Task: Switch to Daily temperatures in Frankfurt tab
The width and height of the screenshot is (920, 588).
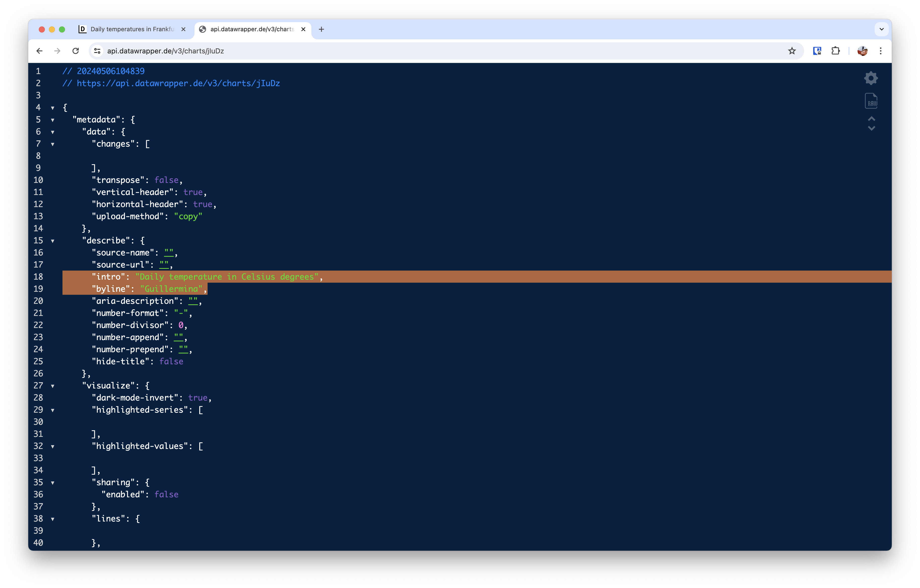Action: (x=132, y=29)
